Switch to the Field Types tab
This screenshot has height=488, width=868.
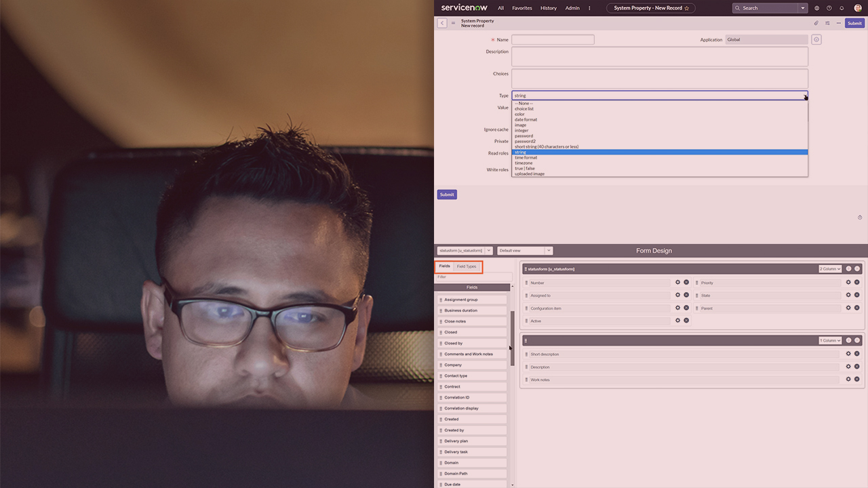tap(467, 266)
